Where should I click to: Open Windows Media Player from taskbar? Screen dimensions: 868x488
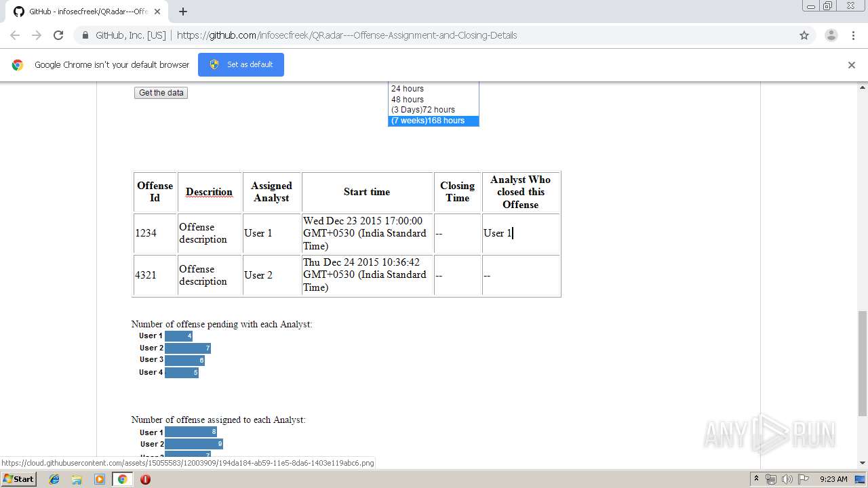tap(100, 479)
